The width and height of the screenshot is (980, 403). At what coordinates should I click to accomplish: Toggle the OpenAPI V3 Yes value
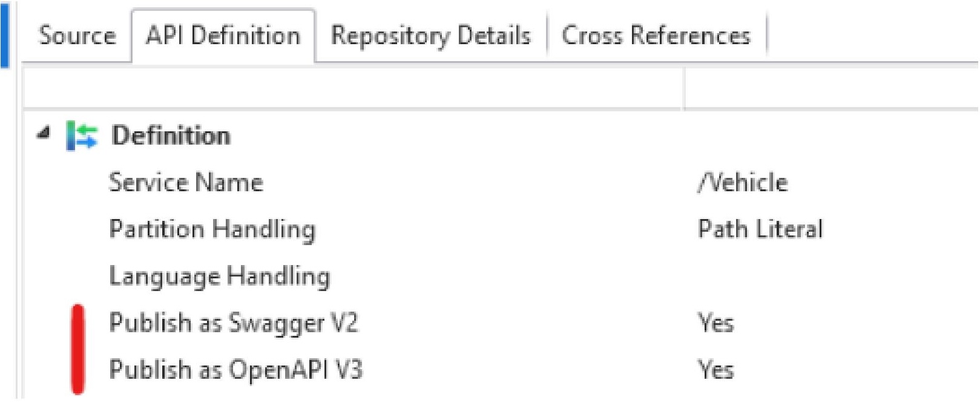(716, 370)
